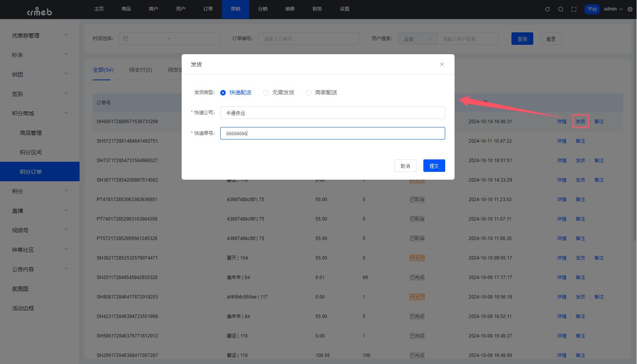The height and width of the screenshot is (364, 637).
Task: Click 详情 link for order PT418172853063392936951
Action: (562, 200)
